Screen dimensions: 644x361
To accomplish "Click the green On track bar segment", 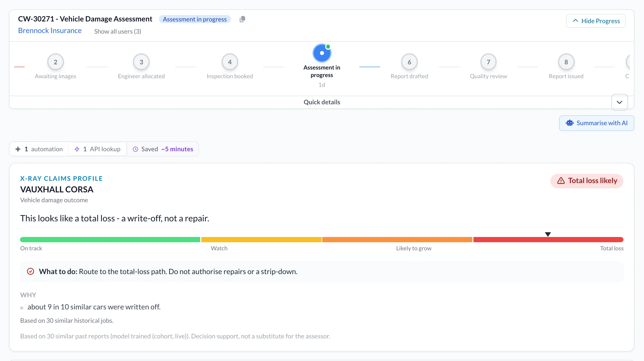I will [110, 240].
